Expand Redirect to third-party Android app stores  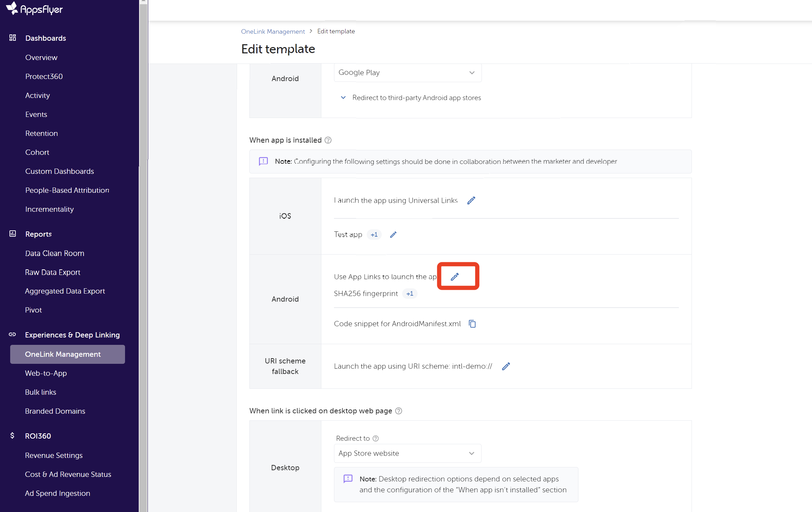coord(411,98)
